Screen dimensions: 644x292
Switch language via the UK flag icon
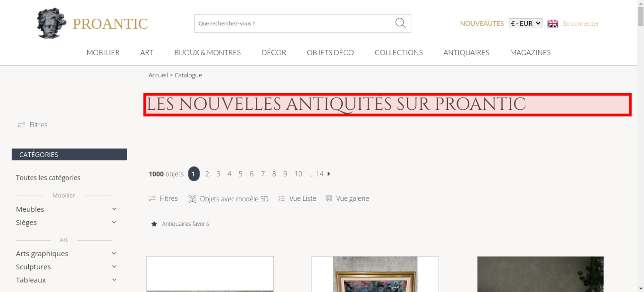point(553,23)
